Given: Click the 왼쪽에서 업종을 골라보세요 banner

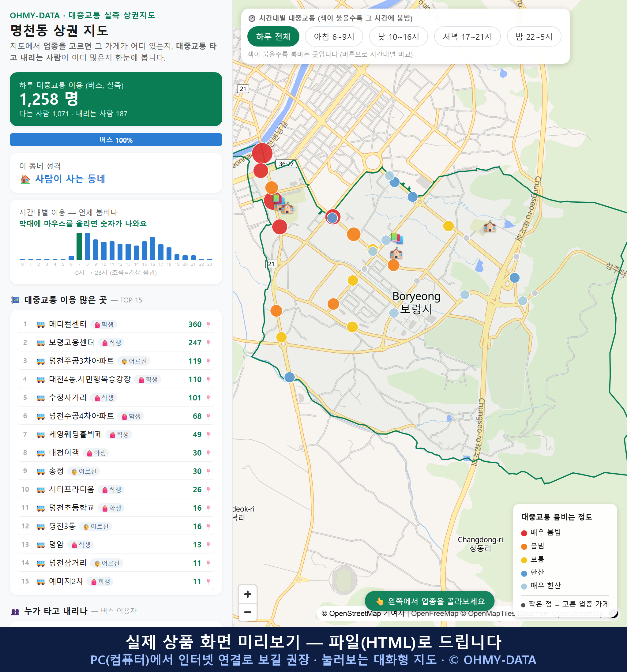Looking at the screenshot, I should point(429,601).
